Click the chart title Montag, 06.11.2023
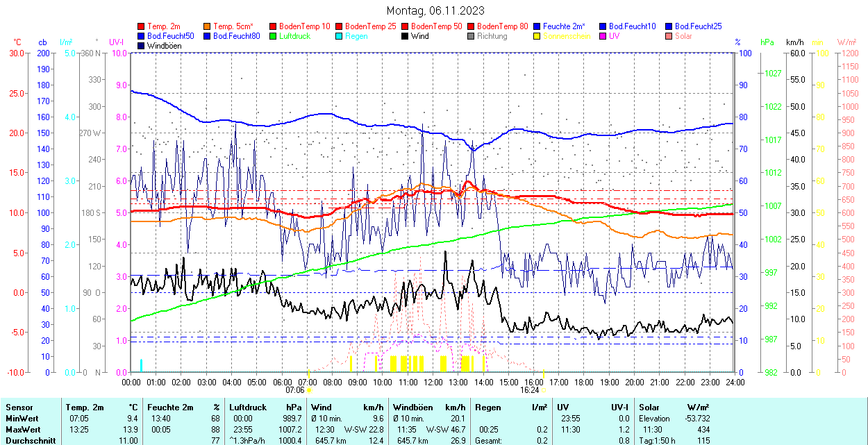The height and width of the screenshot is (445, 868). coord(435,10)
